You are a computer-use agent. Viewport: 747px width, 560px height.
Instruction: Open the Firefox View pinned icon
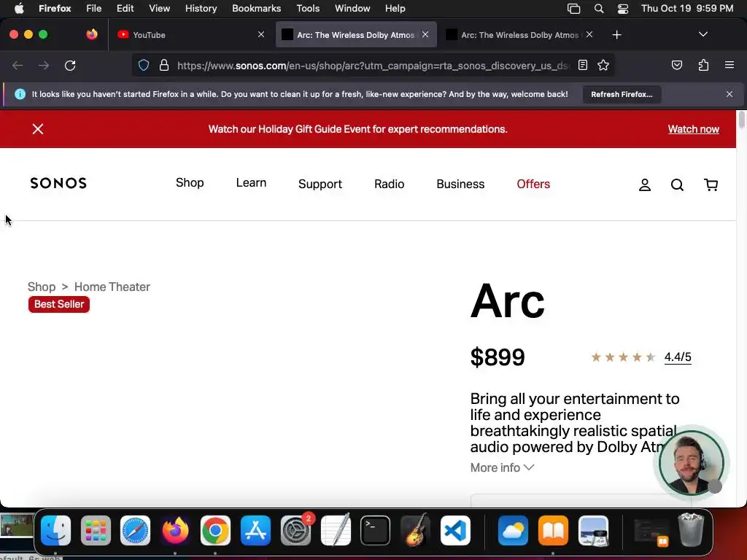click(92, 34)
